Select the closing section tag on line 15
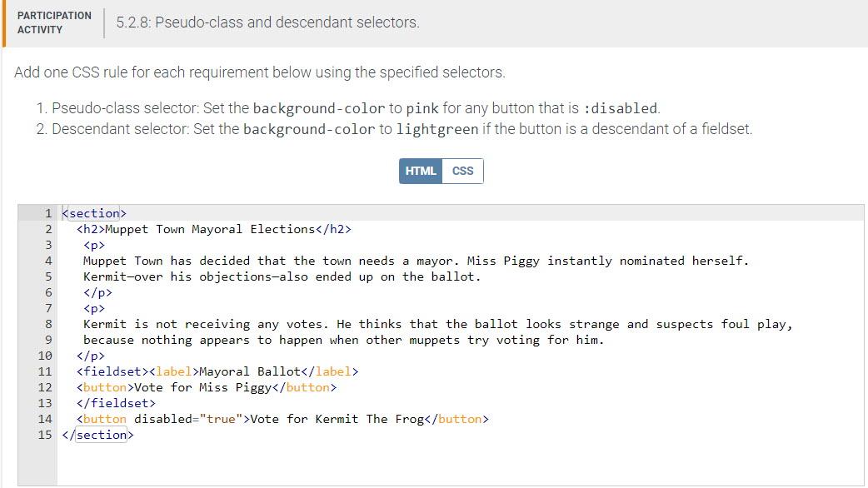 pos(98,435)
